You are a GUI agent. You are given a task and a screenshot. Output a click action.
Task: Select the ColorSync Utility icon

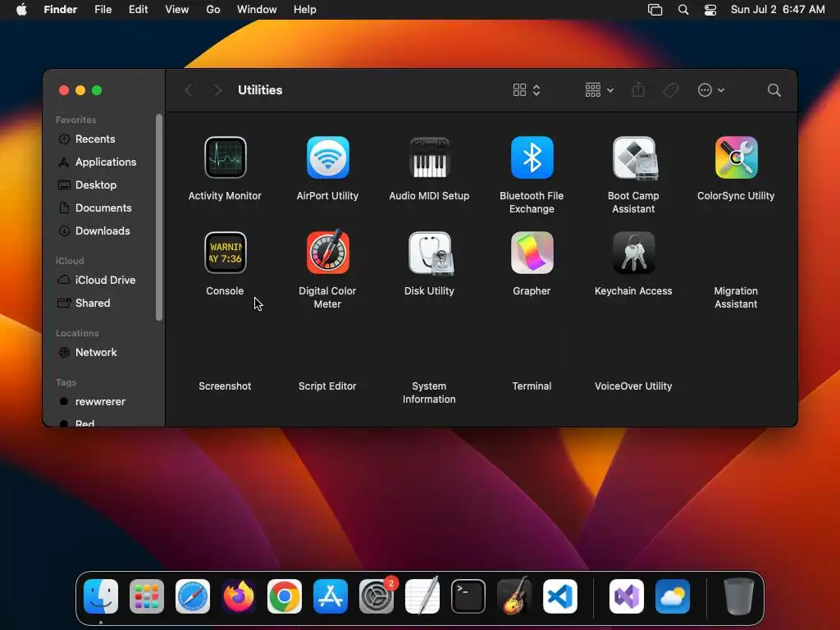[x=736, y=157]
